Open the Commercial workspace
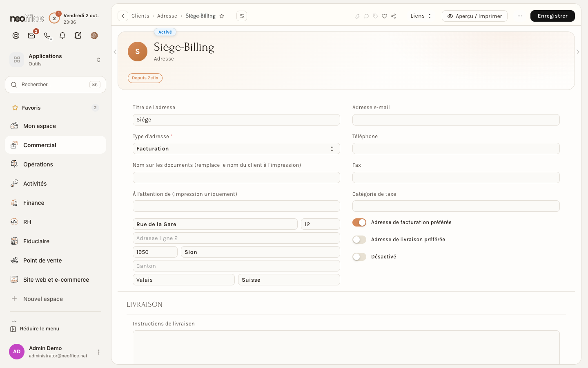The width and height of the screenshot is (588, 368). tap(56, 145)
